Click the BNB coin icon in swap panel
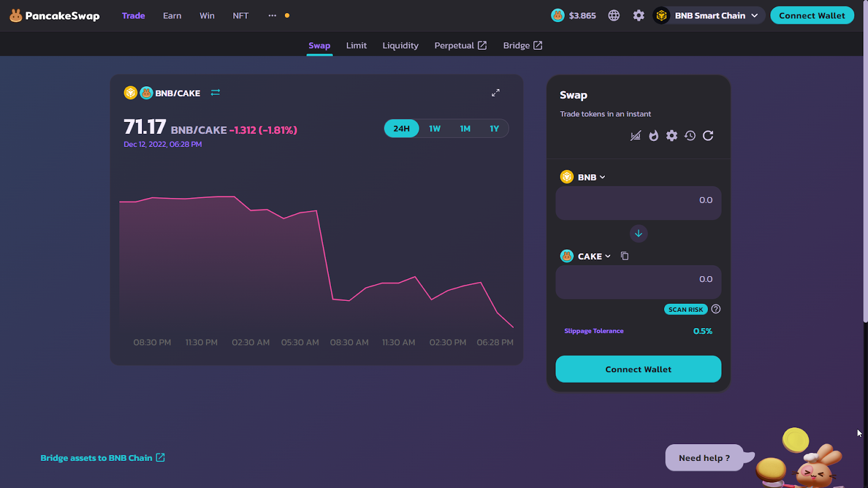 click(x=567, y=177)
